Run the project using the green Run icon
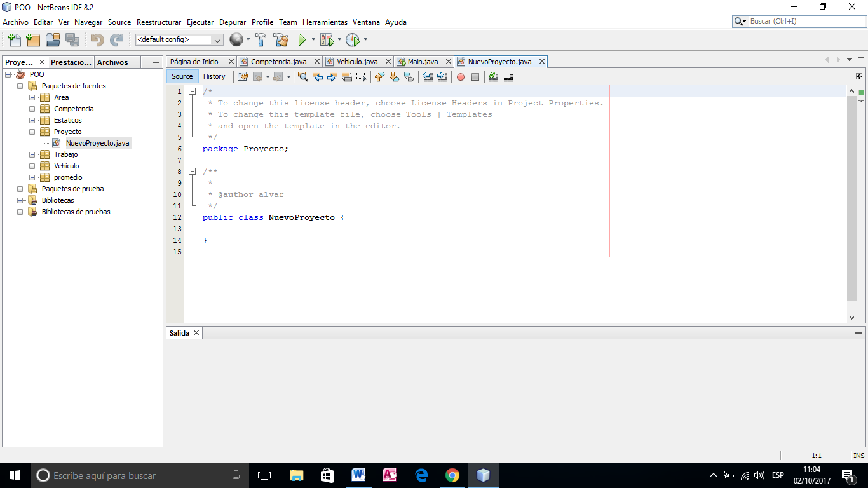 coord(301,39)
